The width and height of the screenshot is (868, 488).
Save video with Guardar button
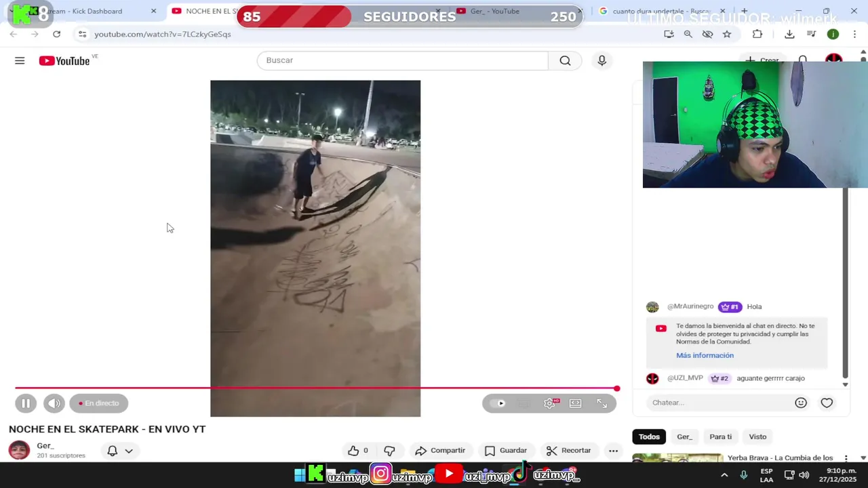tap(506, 451)
